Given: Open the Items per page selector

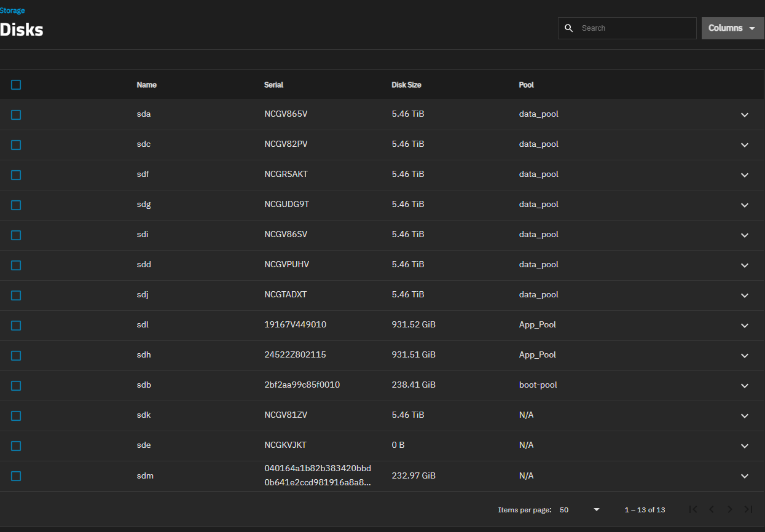Looking at the screenshot, I should (x=579, y=510).
